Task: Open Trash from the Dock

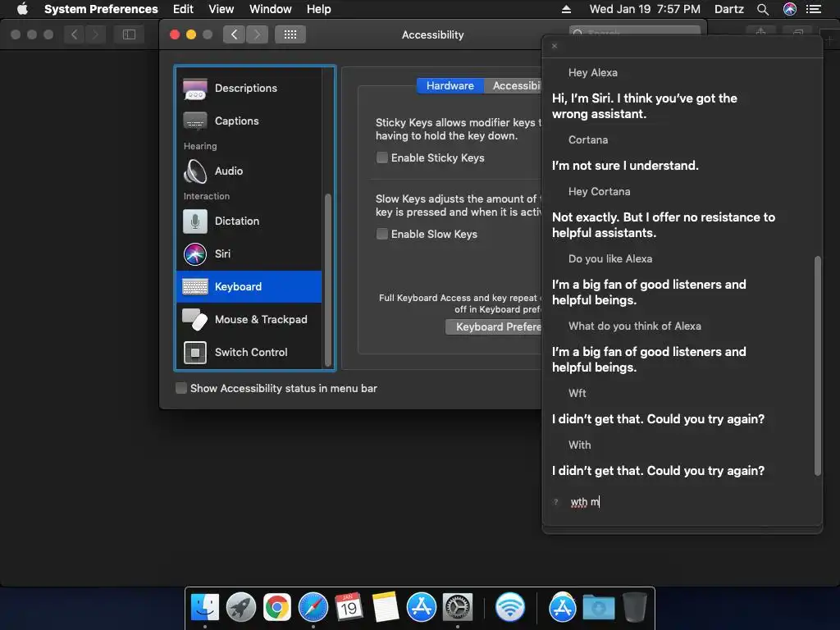Action: [x=635, y=607]
